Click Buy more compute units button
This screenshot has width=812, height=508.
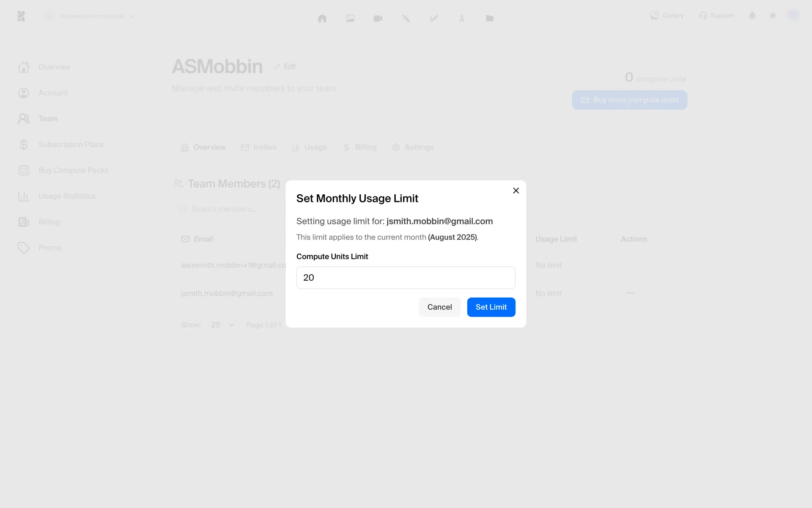tap(629, 100)
